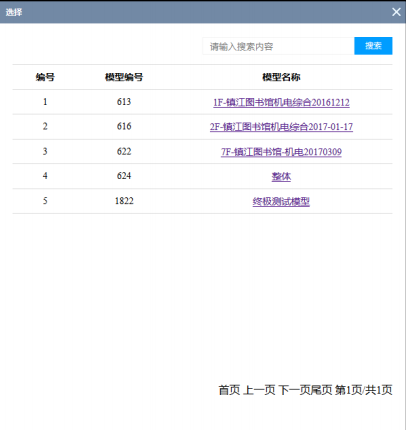The image size is (406, 430).
Task: Click model number 613 cell
Action: (x=124, y=102)
